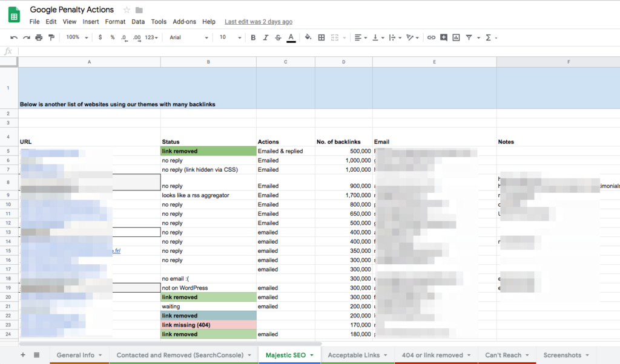Select the 'looks like a rss aggregator' cell
The width and height of the screenshot is (620, 364).
pyautogui.click(x=208, y=195)
